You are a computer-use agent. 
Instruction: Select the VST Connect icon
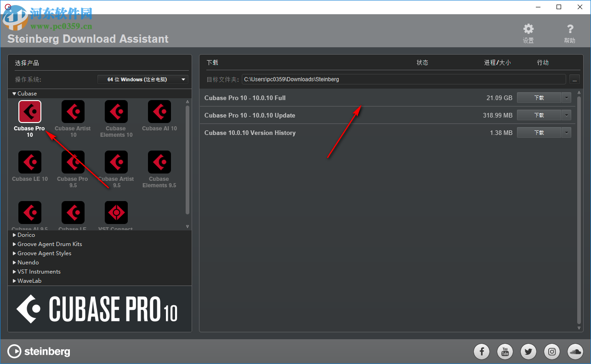tap(116, 212)
